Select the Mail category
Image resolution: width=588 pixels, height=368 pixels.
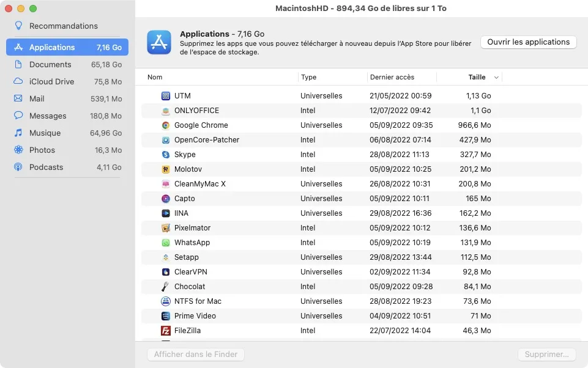point(67,98)
